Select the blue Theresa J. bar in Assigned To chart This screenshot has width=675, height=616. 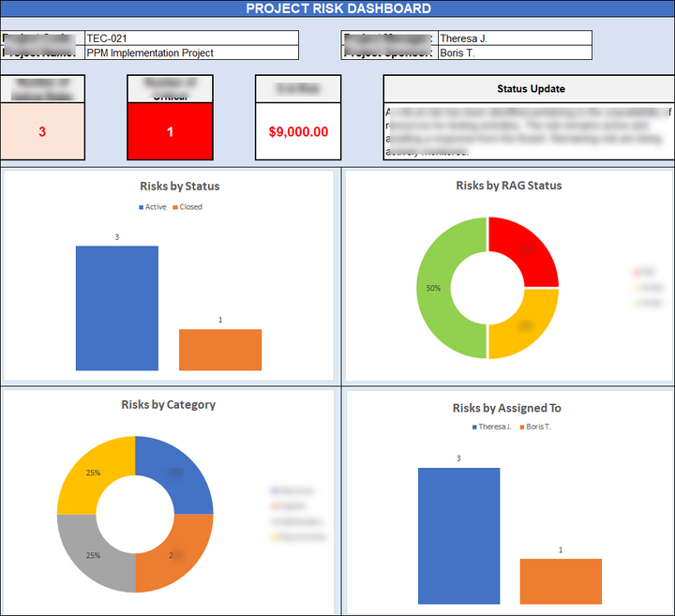tap(458, 534)
